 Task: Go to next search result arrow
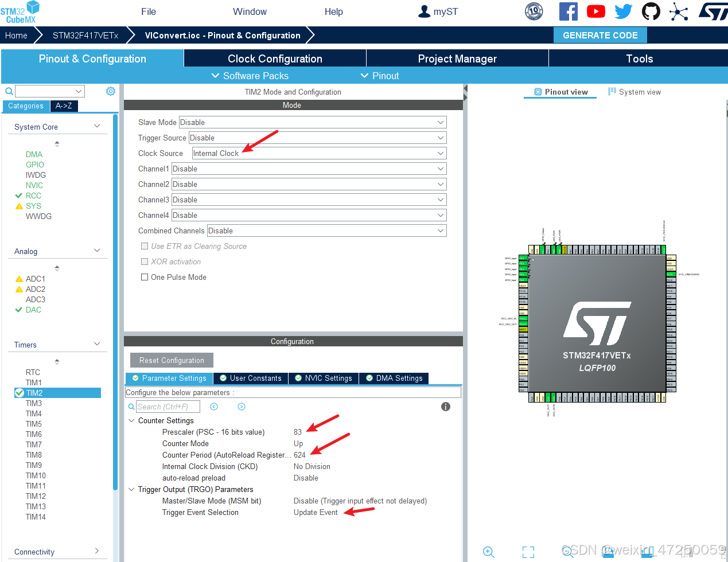pos(242,407)
